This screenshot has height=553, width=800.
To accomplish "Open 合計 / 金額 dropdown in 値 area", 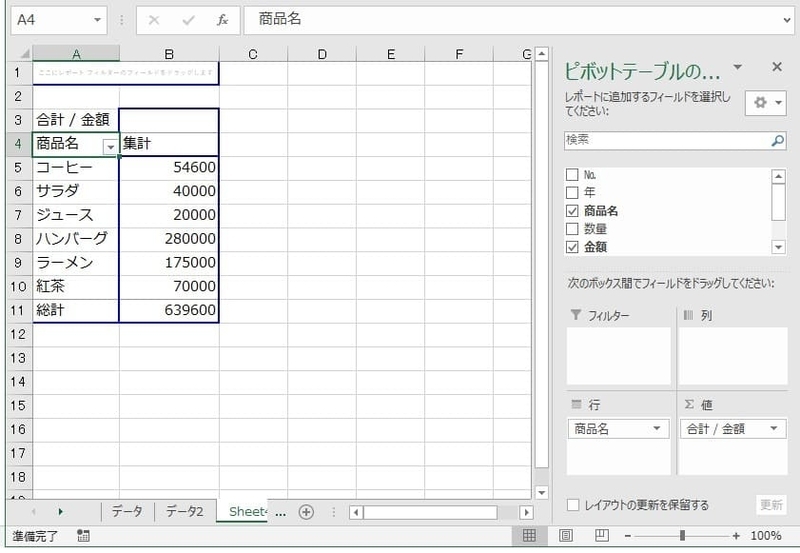I will tap(773, 429).
